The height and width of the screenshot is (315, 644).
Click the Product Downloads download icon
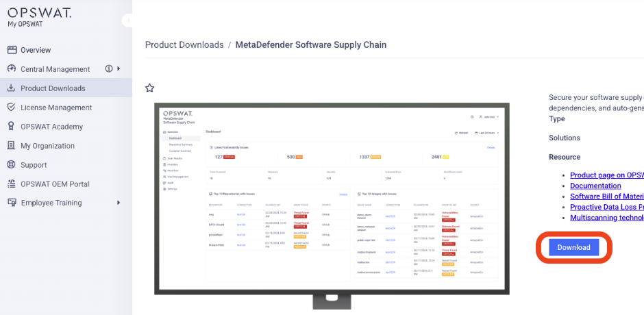pos(12,88)
